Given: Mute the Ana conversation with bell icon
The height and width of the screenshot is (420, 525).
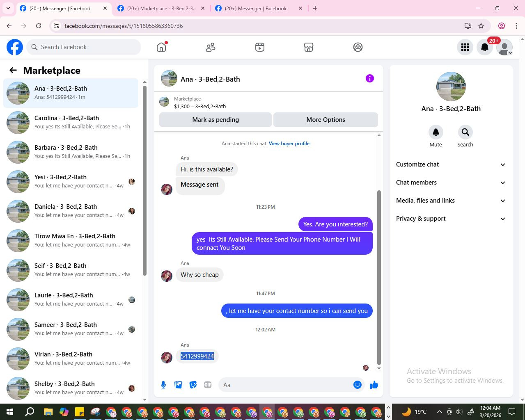Looking at the screenshot, I should click(x=436, y=132).
